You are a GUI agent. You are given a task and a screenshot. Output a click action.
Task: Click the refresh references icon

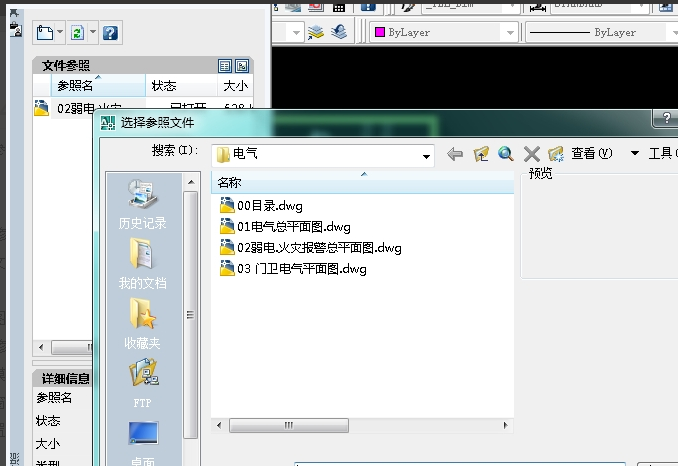pyautogui.click(x=77, y=32)
